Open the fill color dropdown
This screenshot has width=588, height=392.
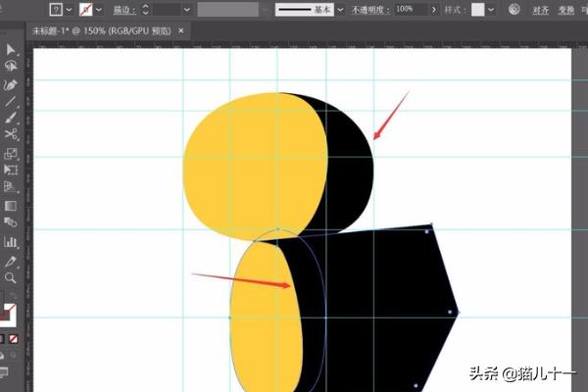(69, 8)
